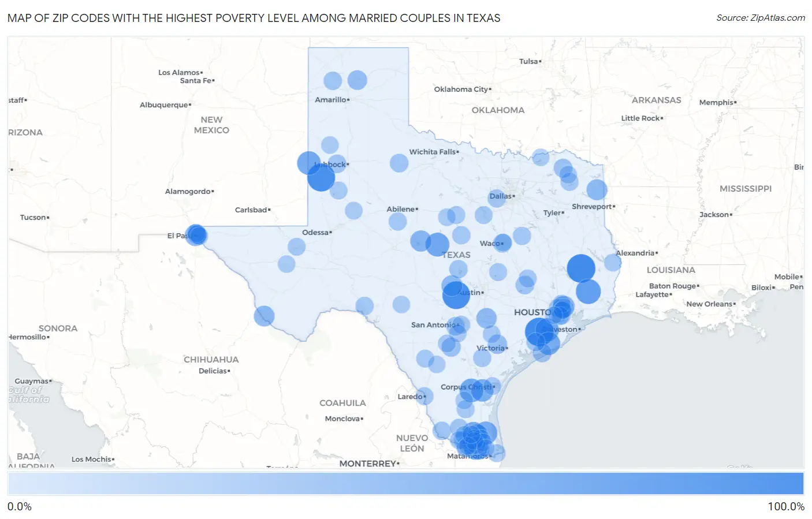Click the Tulsa city label
Image resolution: width=812 pixels, height=519 pixels.
tap(529, 61)
